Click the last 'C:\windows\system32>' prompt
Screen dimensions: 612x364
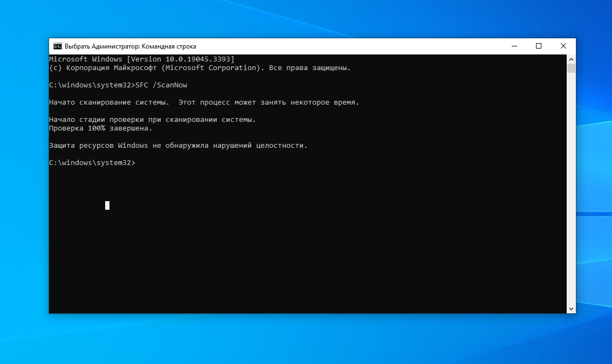[x=92, y=163]
